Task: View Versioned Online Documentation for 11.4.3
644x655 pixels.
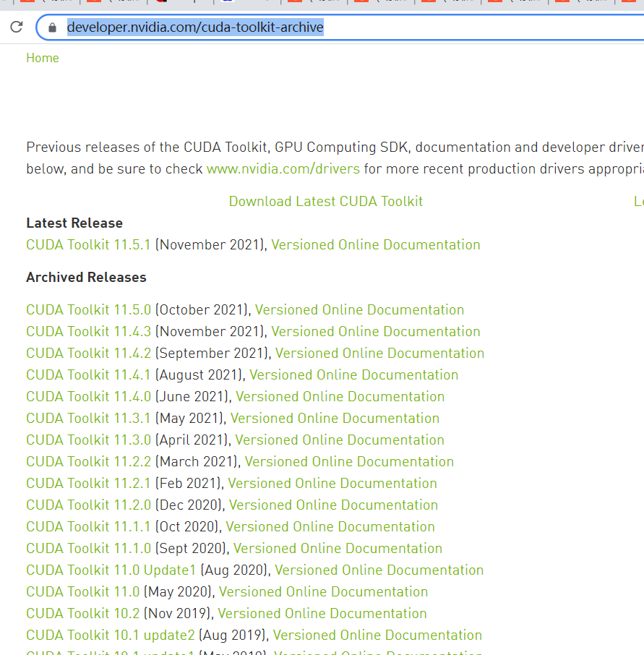Action: [x=376, y=332]
